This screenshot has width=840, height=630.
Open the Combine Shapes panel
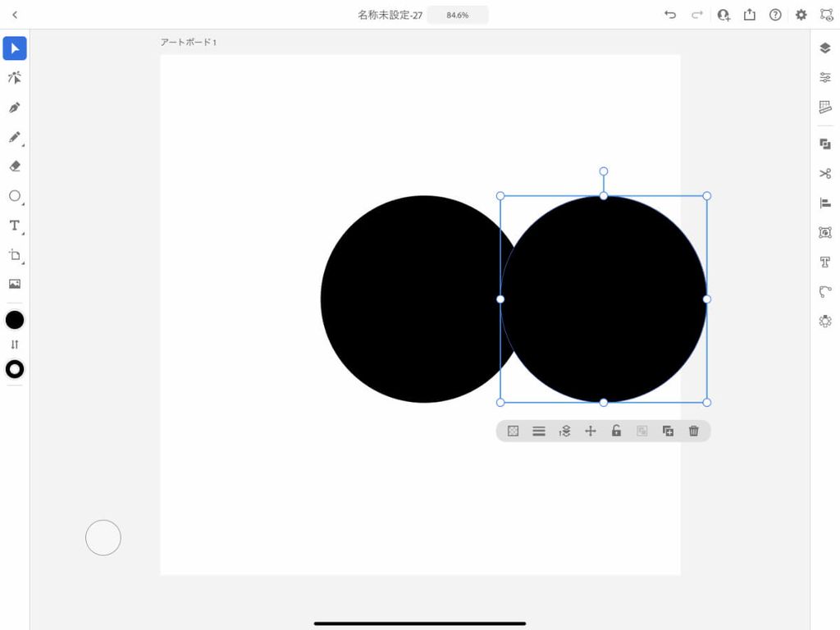[x=825, y=144]
